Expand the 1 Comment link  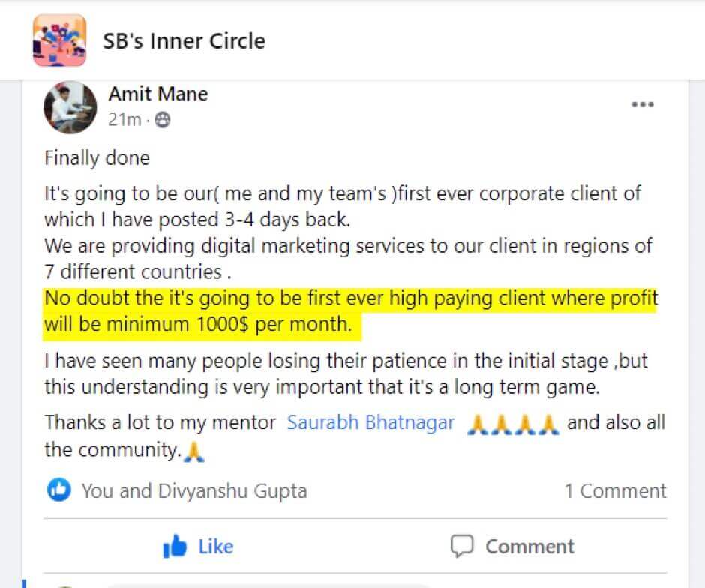click(x=615, y=491)
